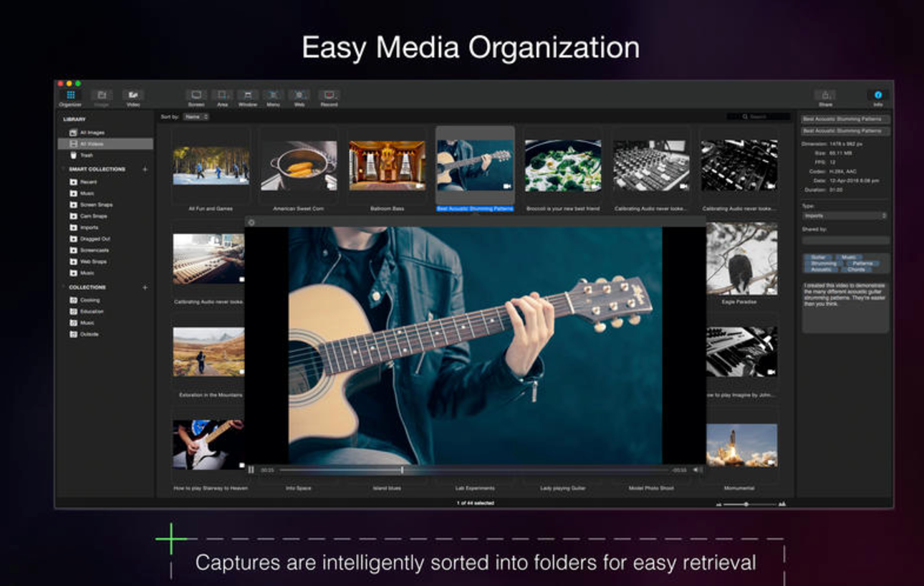This screenshot has height=586, width=924.
Task: Start the Record tool
Action: tap(328, 94)
